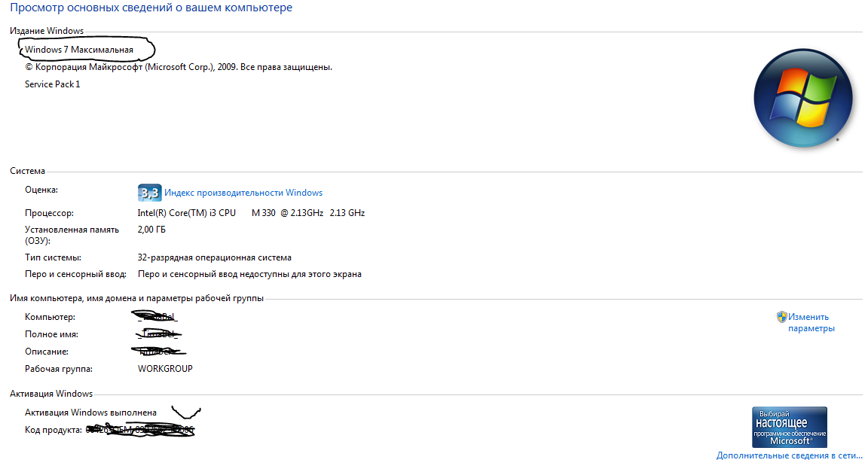Select the Windows 7 Максимальная text

[x=78, y=50]
